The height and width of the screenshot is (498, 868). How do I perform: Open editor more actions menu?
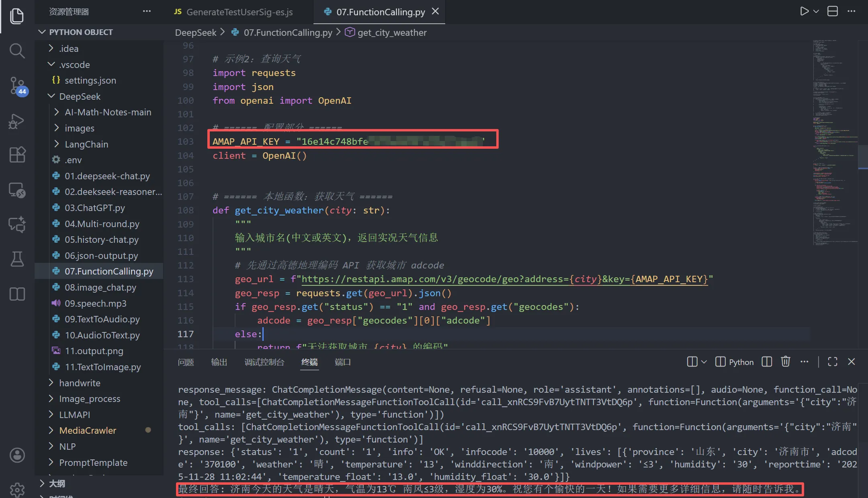(x=852, y=11)
